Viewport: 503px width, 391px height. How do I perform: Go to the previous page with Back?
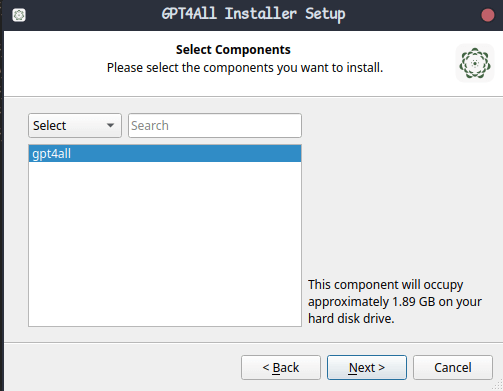click(x=281, y=367)
